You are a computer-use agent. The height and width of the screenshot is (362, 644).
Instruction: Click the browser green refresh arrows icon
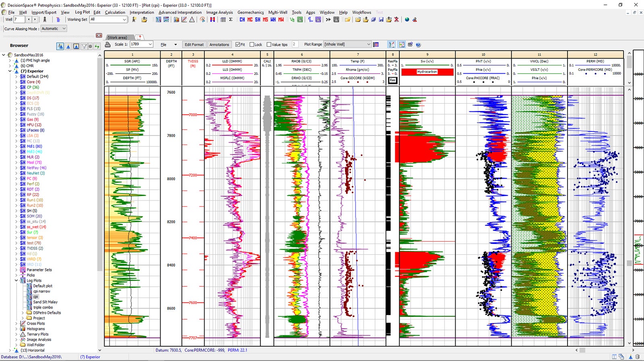tap(97, 46)
